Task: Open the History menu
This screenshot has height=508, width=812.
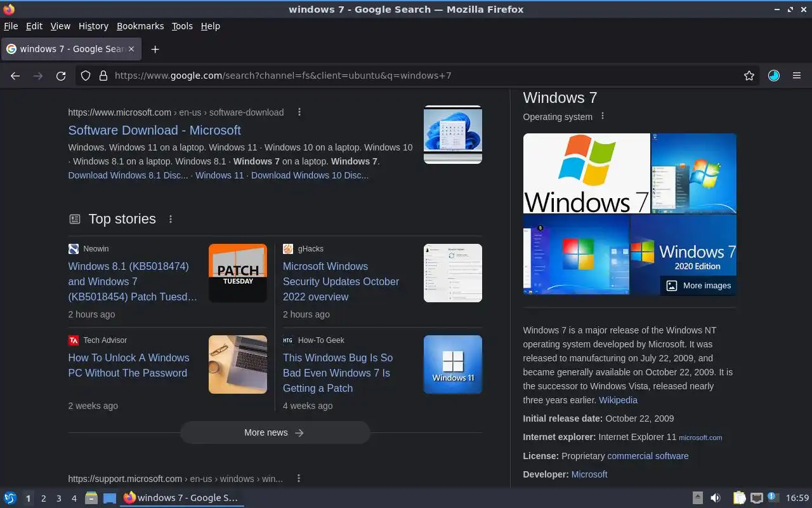Action: 93,26
